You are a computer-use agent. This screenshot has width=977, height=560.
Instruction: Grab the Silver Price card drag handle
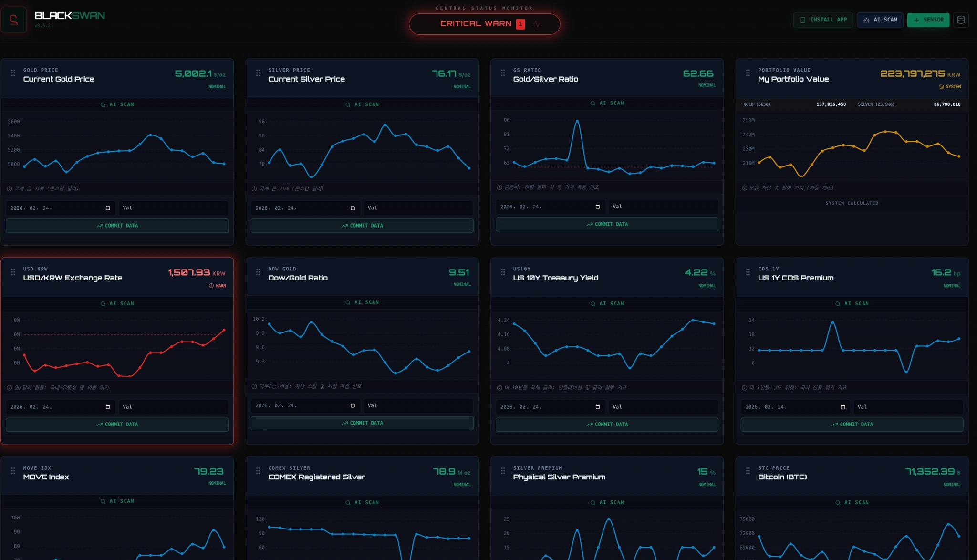coord(258,73)
